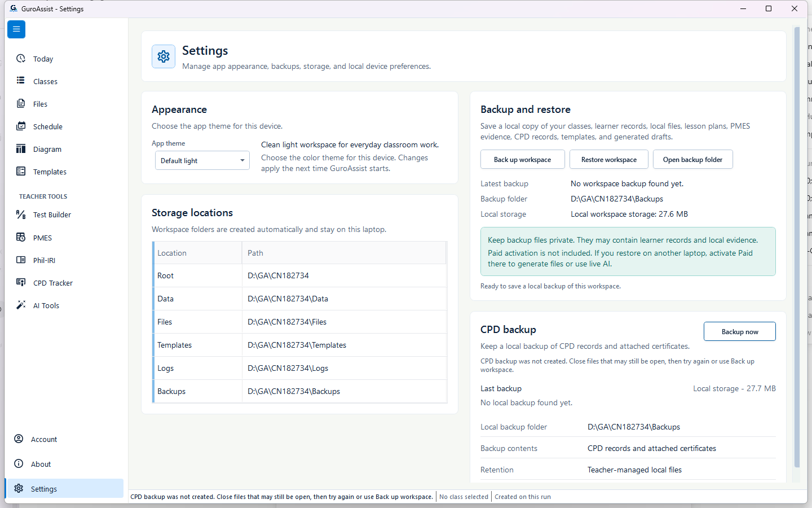Click the Classes list icon
This screenshot has height=508, width=812.
tap(21, 81)
